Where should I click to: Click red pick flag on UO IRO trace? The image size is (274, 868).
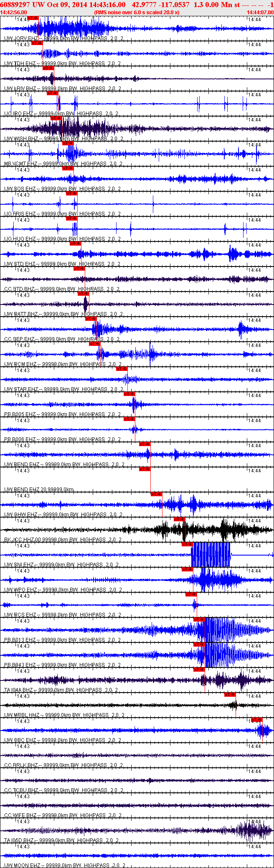(52, 93)
